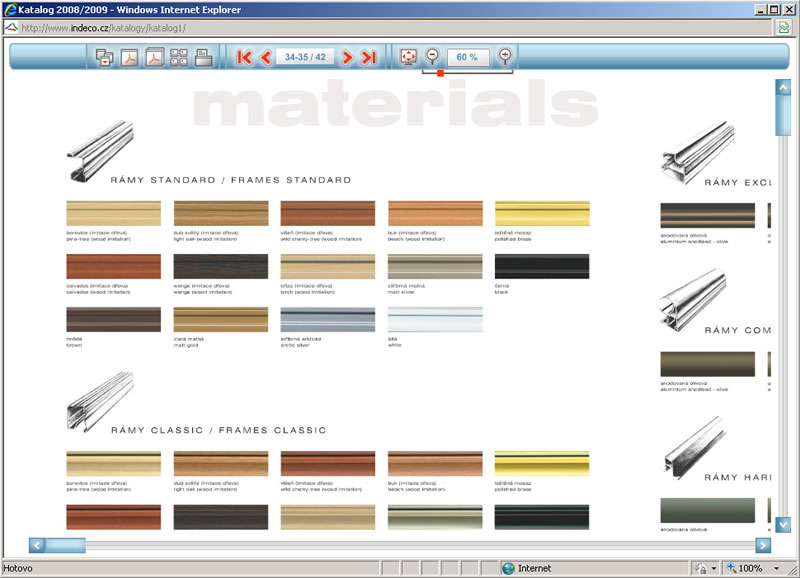
Task: Zoom out with the minus magnifier
Action: pos(432,57)
